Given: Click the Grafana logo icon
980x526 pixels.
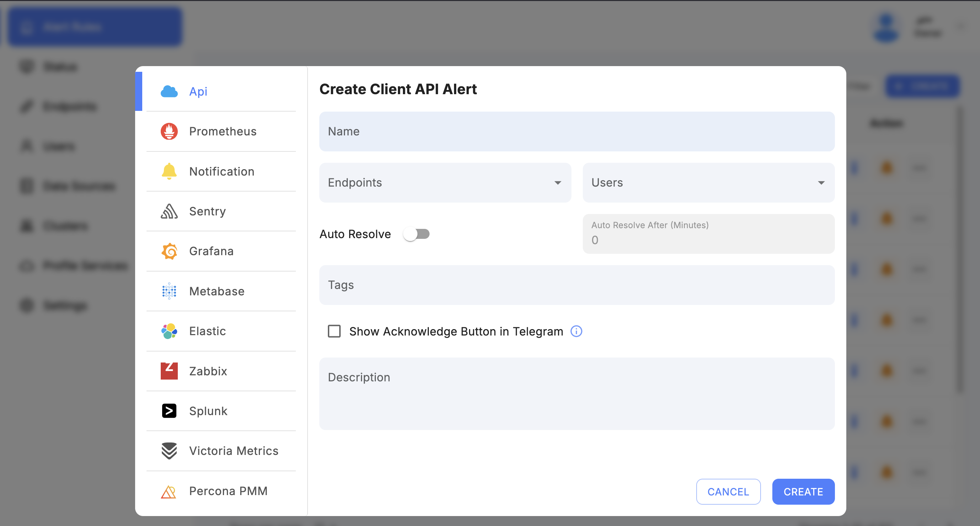Looking at the screenshot, I should pyautogui.click(x=169, y=251).
